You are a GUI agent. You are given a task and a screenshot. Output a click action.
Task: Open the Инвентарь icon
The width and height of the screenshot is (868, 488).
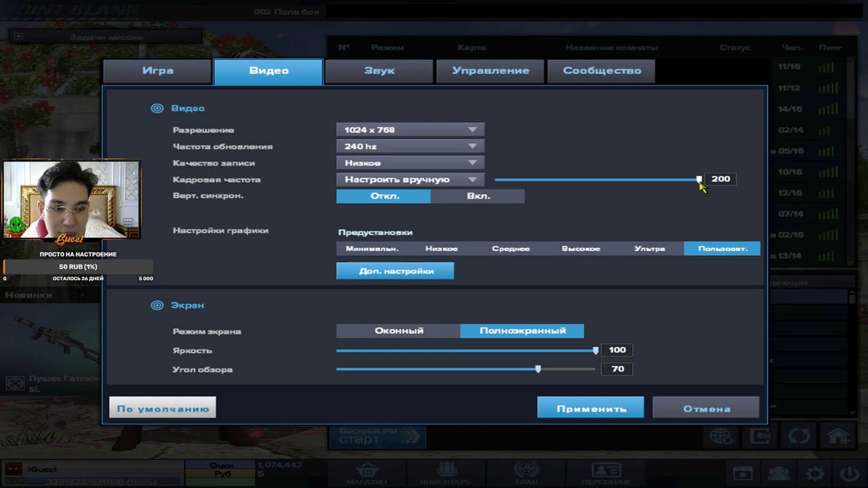click(446, 470)
